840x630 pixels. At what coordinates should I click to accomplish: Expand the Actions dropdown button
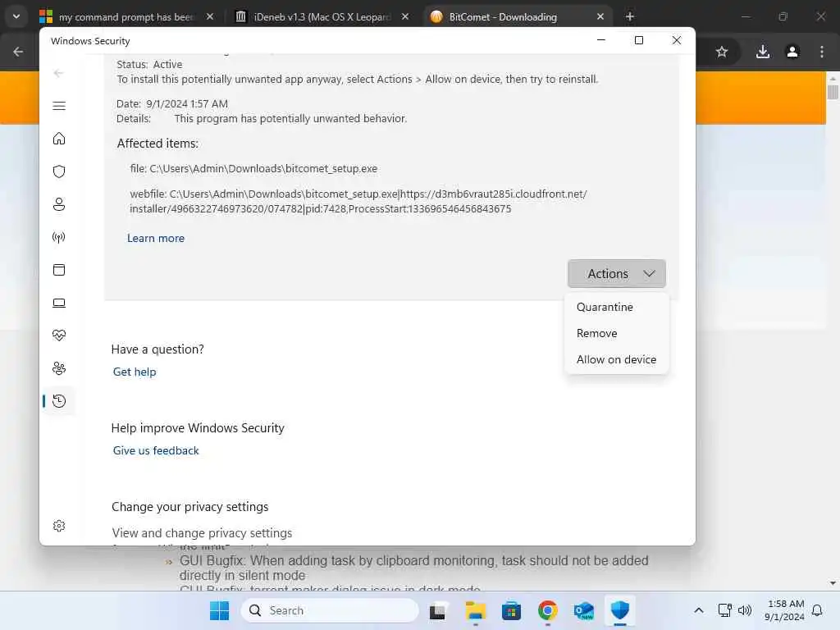click(617, 273)
